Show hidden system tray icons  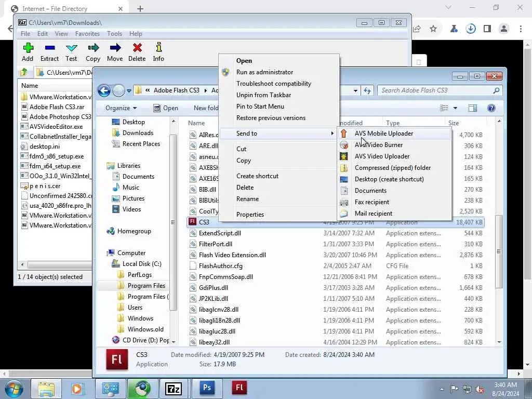click(x=442, y=390)
